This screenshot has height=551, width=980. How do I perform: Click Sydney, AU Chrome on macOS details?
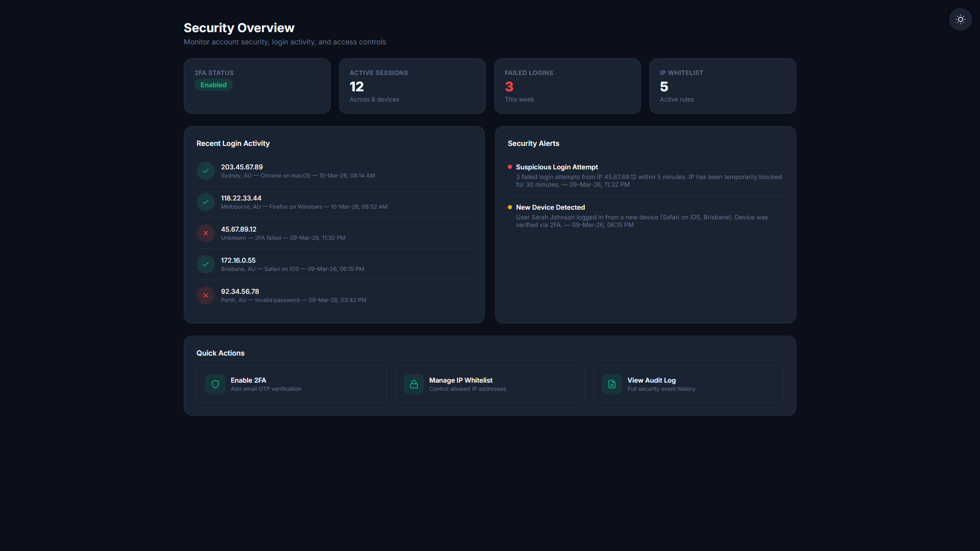pos(298,176)
